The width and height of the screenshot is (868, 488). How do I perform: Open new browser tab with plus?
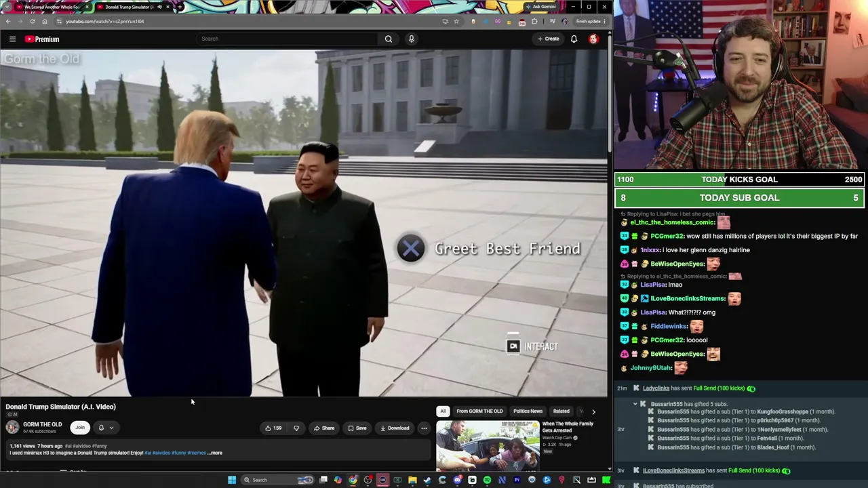pyautogui.click(x=179, y=7)
